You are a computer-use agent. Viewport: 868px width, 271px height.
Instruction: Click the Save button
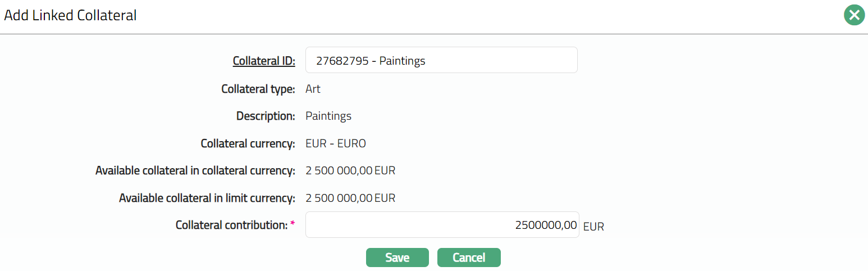397,258
